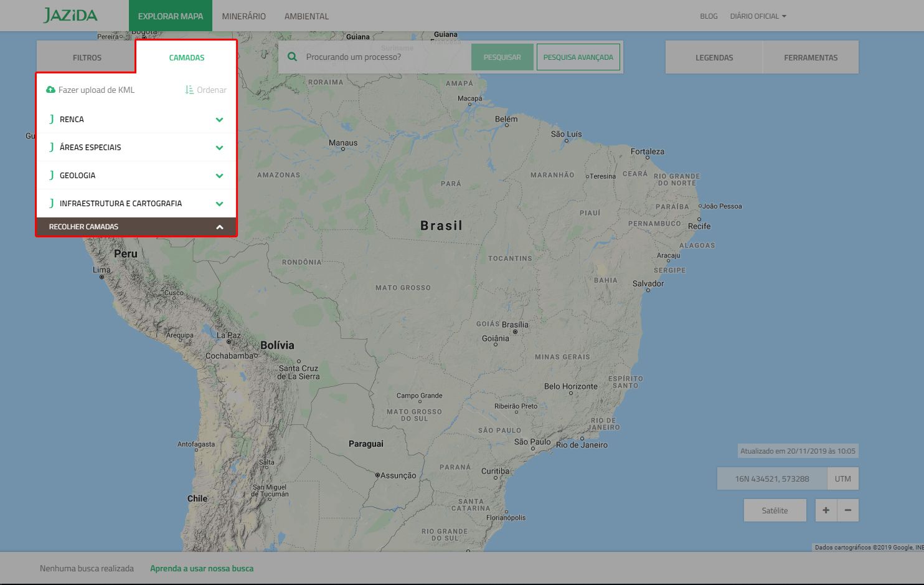Go to the Blog link
This screenshot has width=924, height=585.
[709, 16]
